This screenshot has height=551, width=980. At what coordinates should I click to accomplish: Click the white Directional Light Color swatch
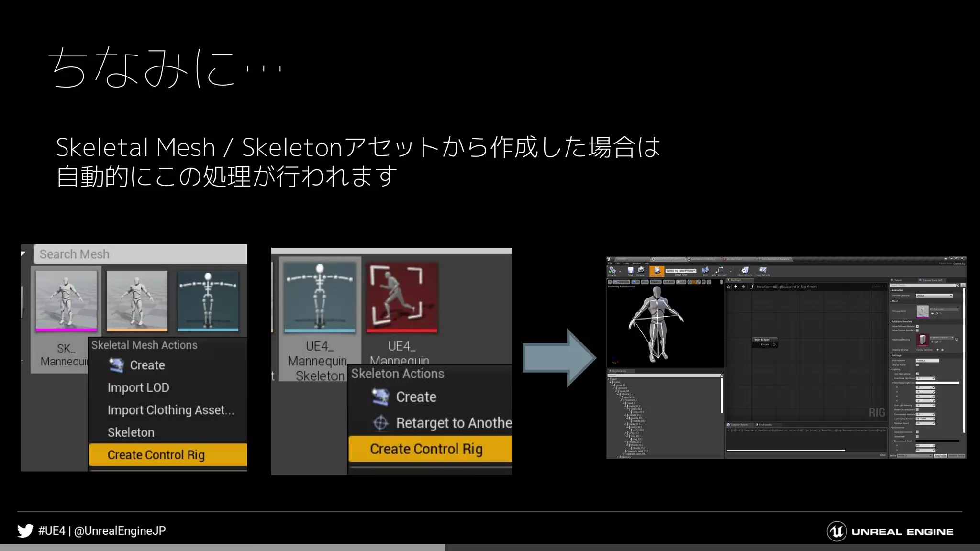point(937,383)
